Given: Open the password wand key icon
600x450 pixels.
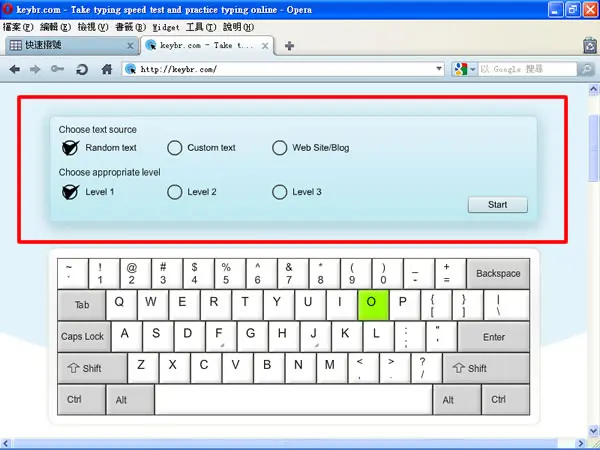Looking at the screenshot, I should point(57,69).
